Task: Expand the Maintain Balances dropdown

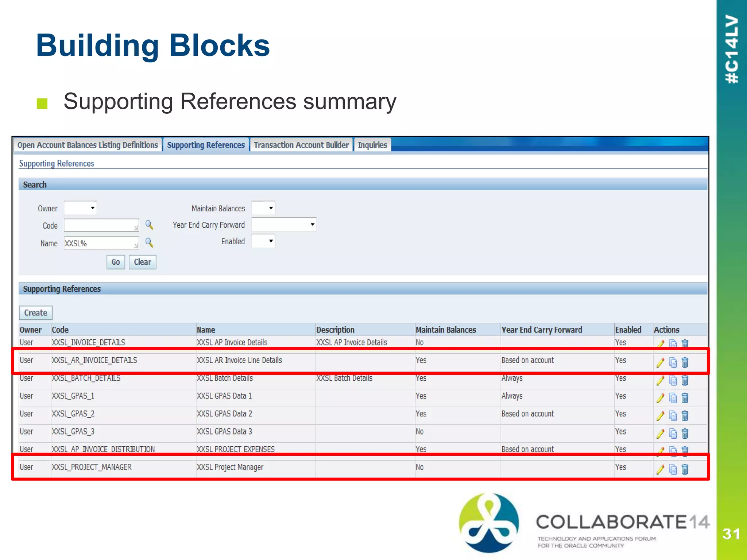Action: tap(263, 208)
